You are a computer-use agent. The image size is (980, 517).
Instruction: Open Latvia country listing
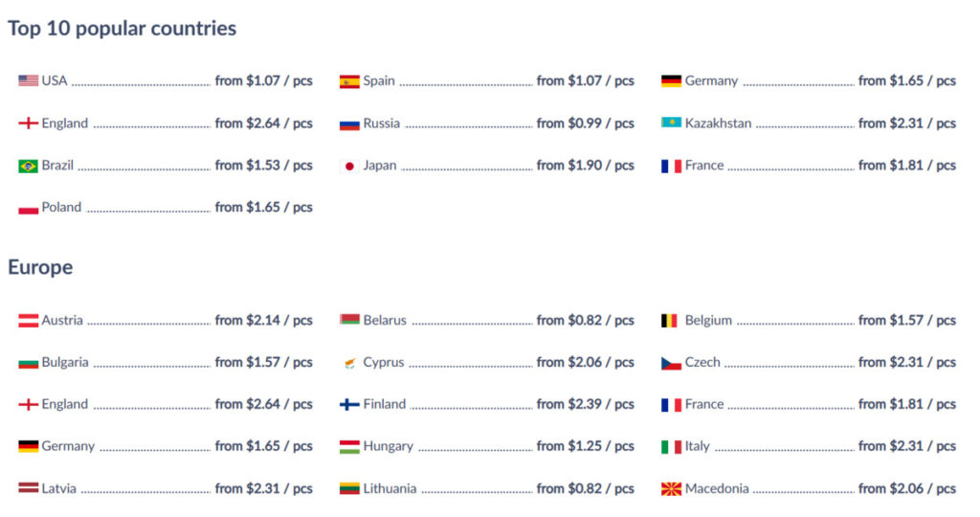tap(58, 488)
